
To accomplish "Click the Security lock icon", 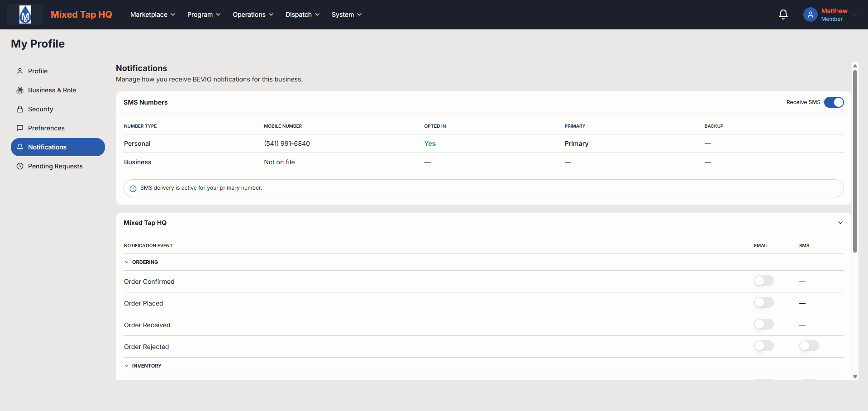I will click(20, 109).
